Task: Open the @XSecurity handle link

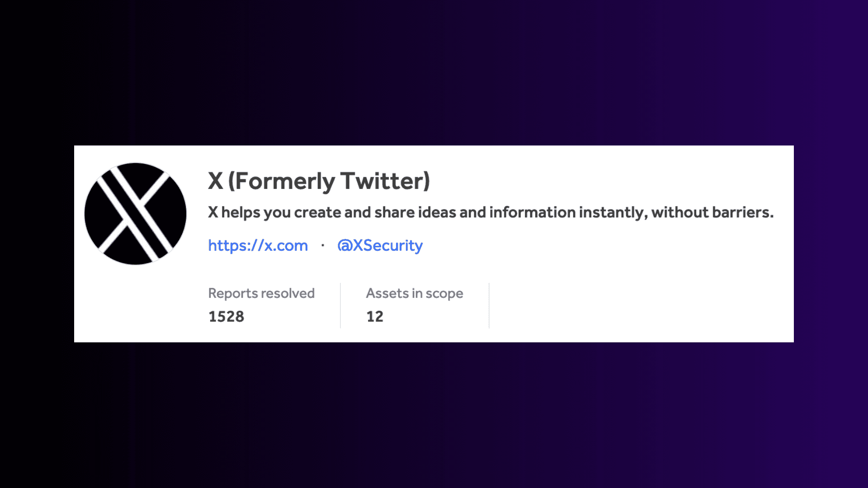Action: tap(380, 245)
